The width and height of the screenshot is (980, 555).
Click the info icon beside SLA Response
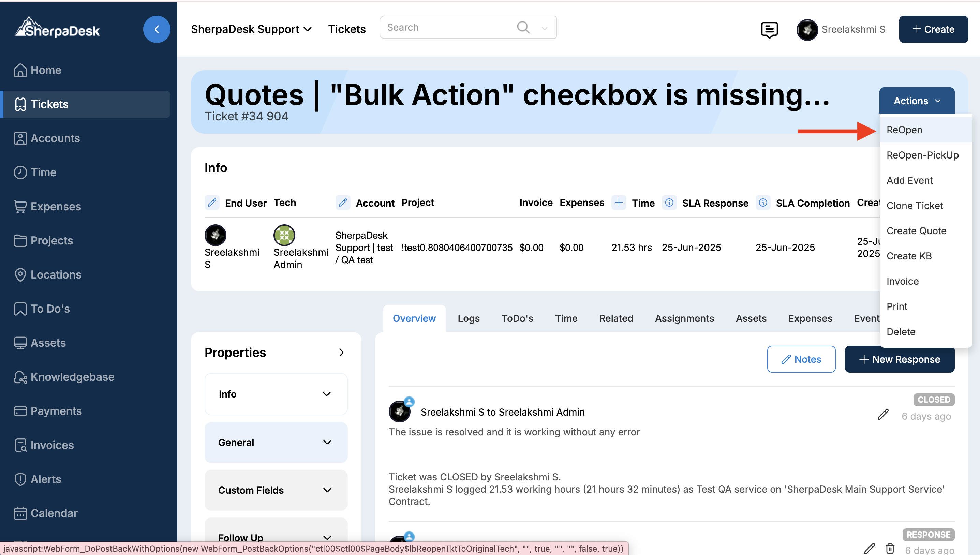pos(669,202)
